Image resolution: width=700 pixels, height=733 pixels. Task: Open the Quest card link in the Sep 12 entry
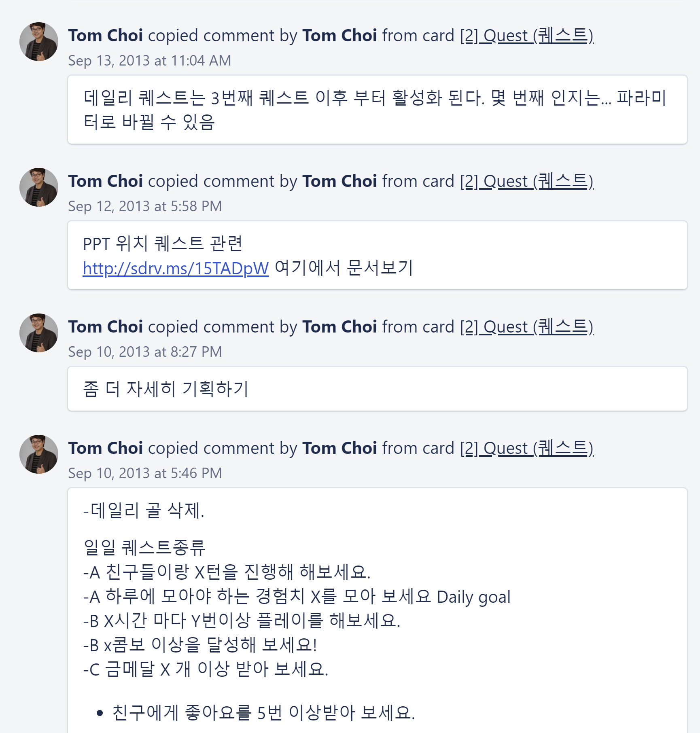(x=526, y=182)
